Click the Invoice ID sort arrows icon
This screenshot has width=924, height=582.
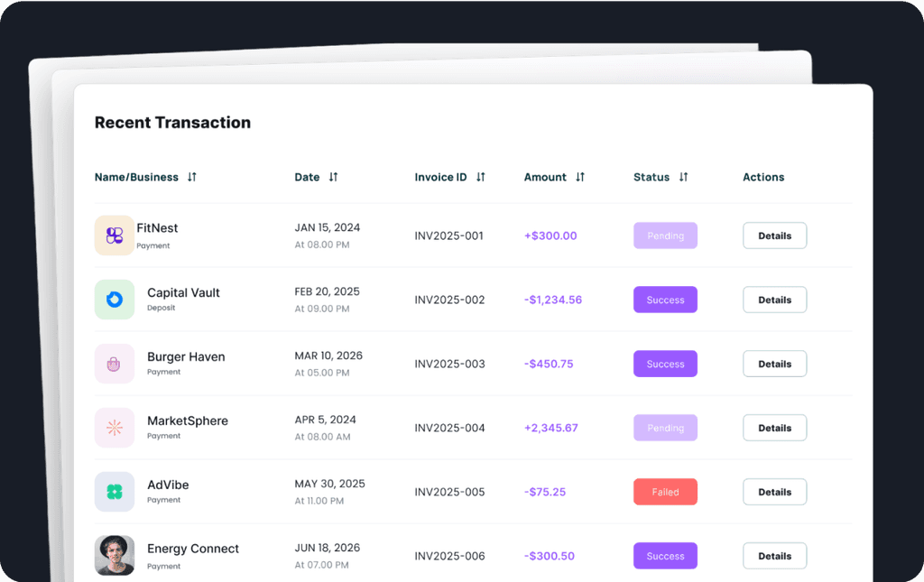tap(479, 177)
